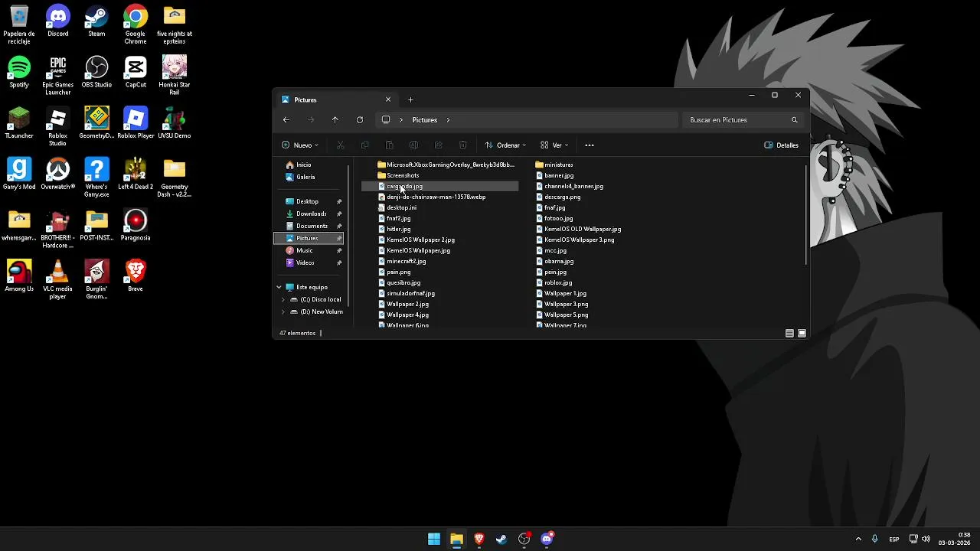Click the Copy toolbar icon
Image resolution: width=980 pixels, height=551 pixels.
coord(364,145)
